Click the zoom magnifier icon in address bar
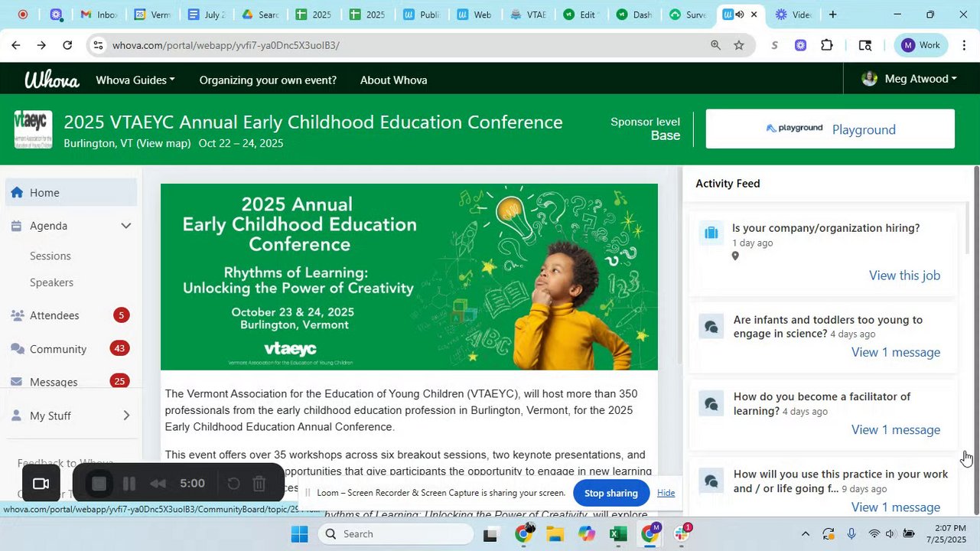This screenshot has width=980, height=551. pyautogui.click(x=715, y=45)
